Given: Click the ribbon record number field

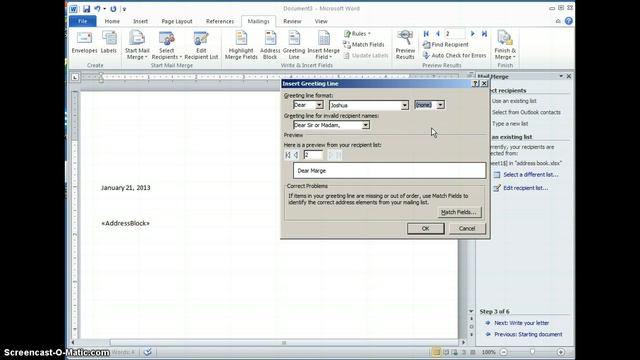Looking at the screenshot, I should (455, 33).
